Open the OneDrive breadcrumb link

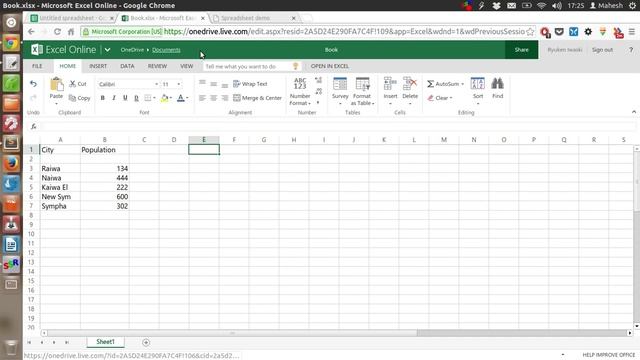pos(132,50)
